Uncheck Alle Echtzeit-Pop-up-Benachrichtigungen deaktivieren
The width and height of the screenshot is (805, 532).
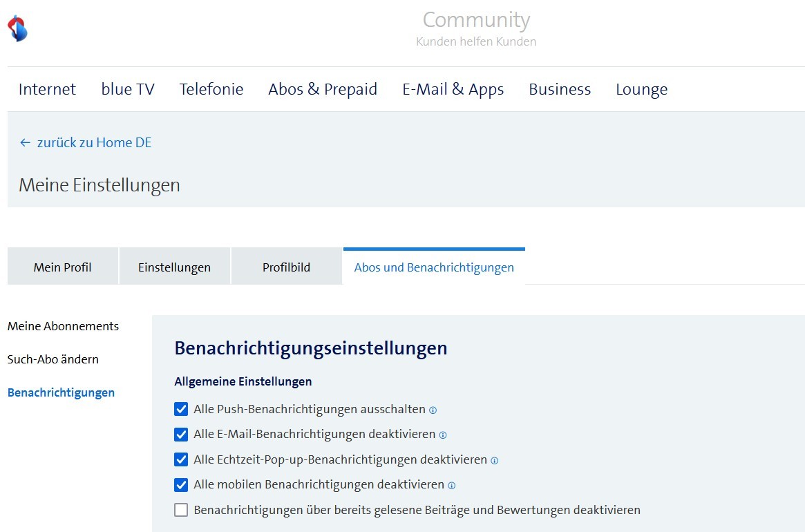[181, 459]
